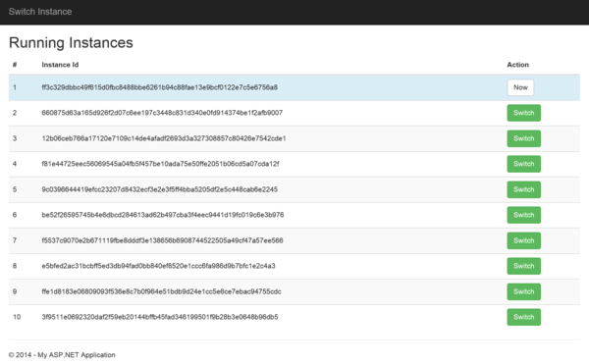Click the Switch Instance navbar brand link
This screenshot has width=589, height=364.
pyautogui.click(x=40, y=12)
